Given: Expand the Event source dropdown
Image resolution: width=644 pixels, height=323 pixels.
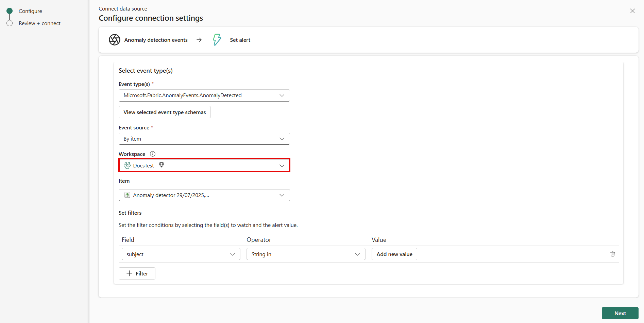Looking at the screenshot, I should (x=204, y=139).
